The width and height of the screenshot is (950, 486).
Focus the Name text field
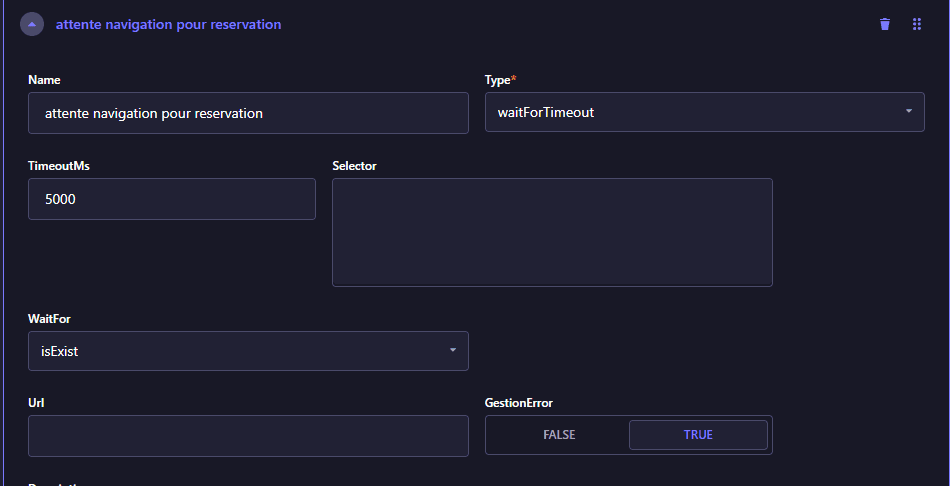click(248, 113)
